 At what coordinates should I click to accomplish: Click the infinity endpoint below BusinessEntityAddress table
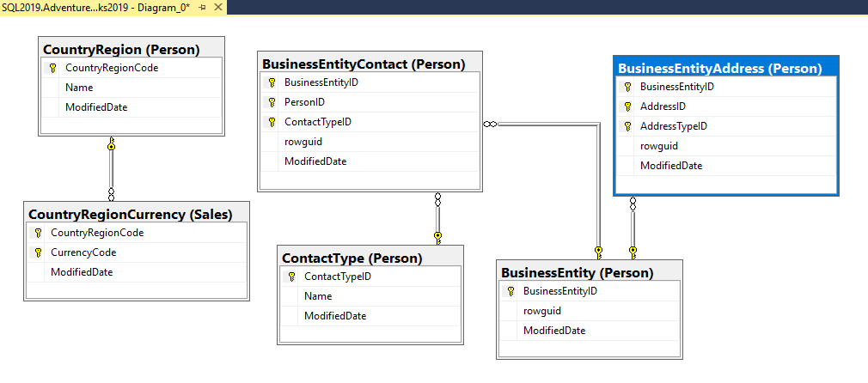(633, 204)
